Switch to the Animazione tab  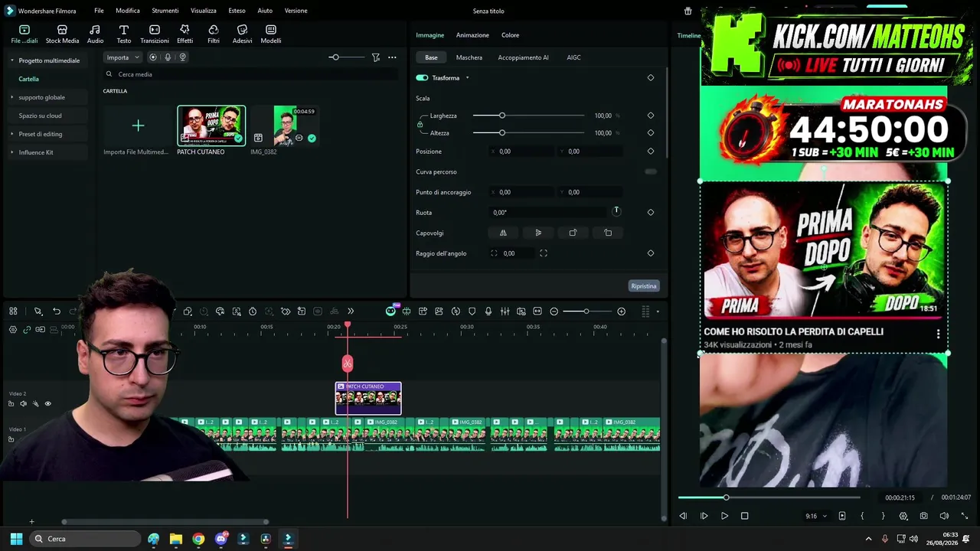coord(472,35)
